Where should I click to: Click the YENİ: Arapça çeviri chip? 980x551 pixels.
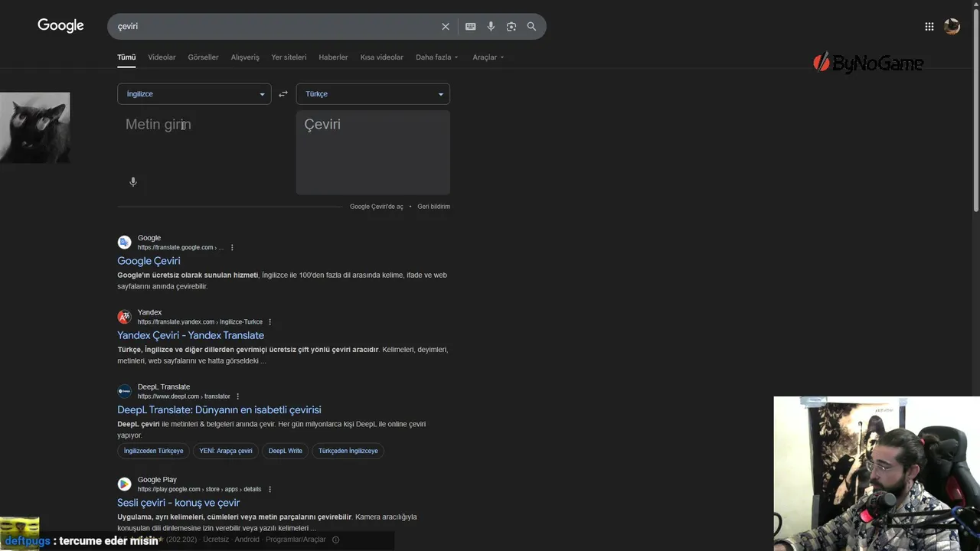coord(226,451)
